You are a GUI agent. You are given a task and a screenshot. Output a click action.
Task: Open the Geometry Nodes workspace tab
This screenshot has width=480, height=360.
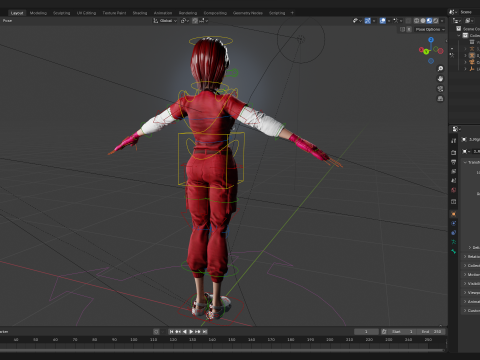248,13
